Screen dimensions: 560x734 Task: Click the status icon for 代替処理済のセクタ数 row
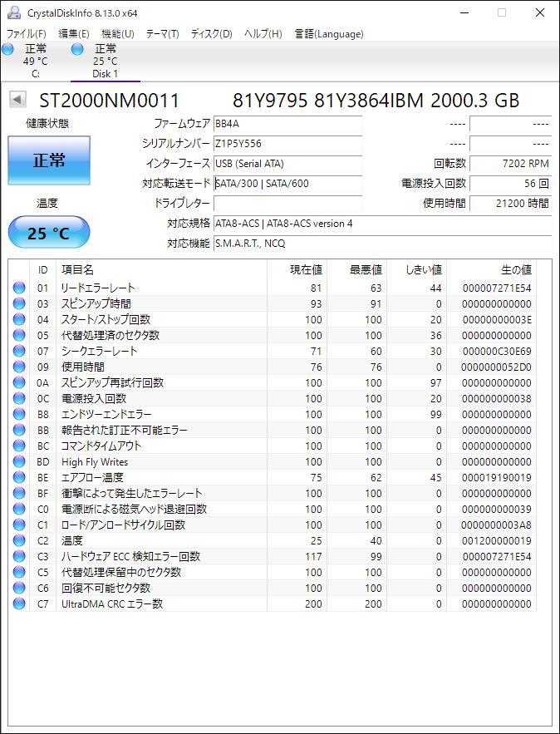pos(19,335)
